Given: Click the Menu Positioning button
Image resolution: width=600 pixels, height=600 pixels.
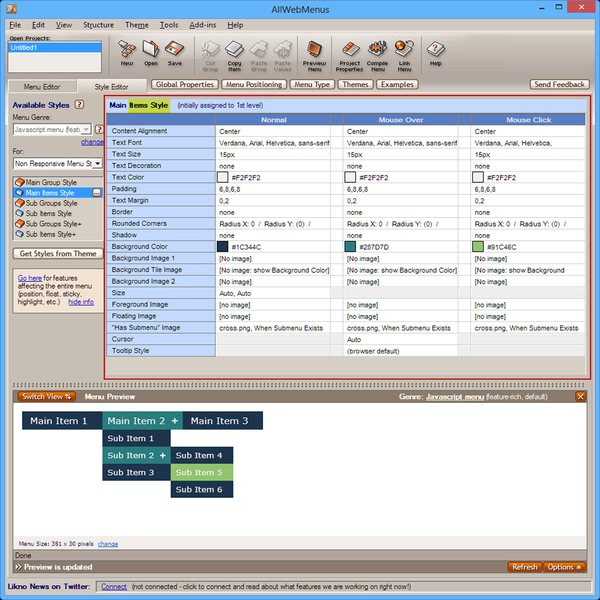Looking at the screenshot, I should [x=254, y=84].
